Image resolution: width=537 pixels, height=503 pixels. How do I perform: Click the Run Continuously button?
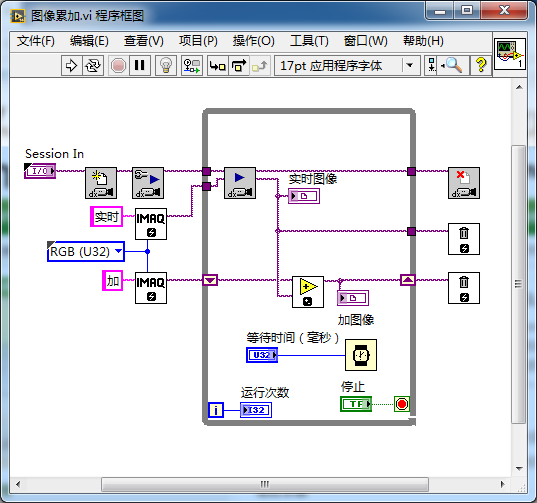(92, 65)
